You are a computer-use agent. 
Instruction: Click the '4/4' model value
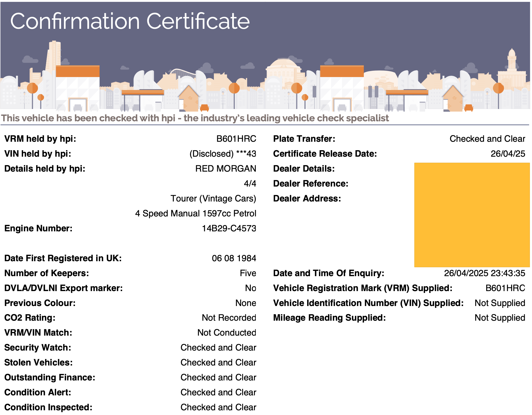click(250, 183)
